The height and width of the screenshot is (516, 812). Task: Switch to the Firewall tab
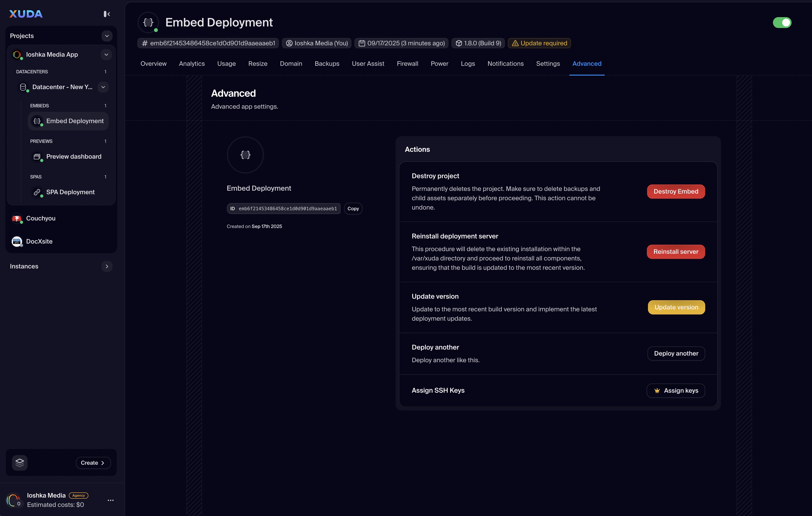click(407, 64)
